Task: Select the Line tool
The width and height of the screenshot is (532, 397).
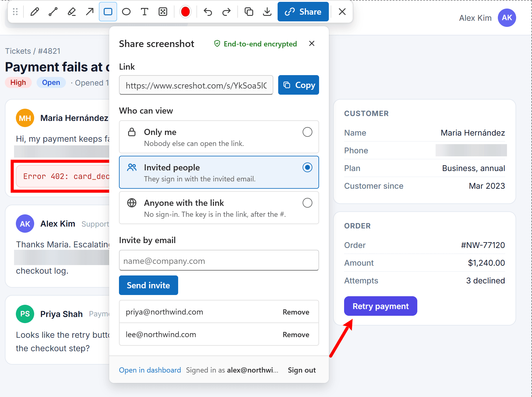Action: click(53, 12)
